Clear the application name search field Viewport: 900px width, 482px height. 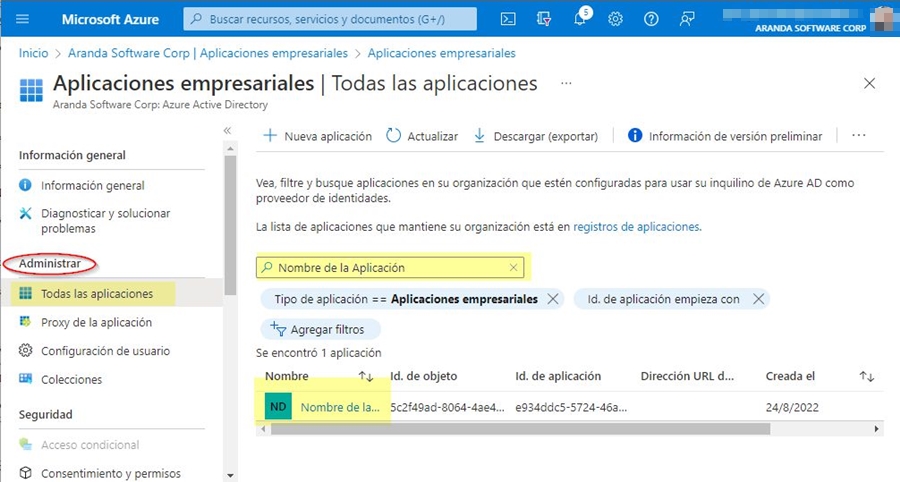(514, 268)
